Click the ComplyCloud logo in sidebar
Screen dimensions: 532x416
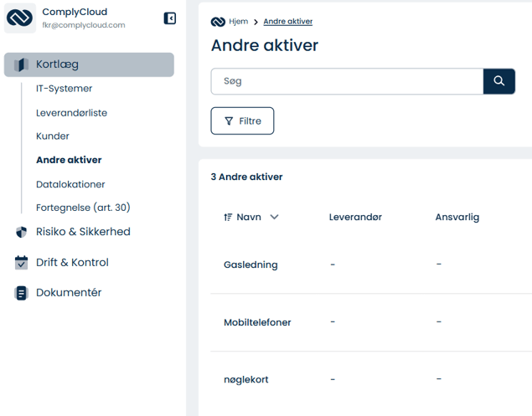(20, 18)
